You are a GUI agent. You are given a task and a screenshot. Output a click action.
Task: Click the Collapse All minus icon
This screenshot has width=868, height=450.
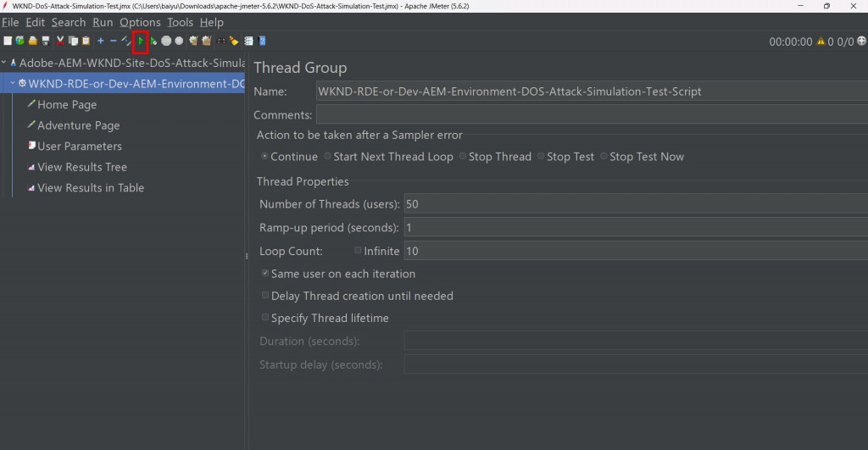point(114,41)
